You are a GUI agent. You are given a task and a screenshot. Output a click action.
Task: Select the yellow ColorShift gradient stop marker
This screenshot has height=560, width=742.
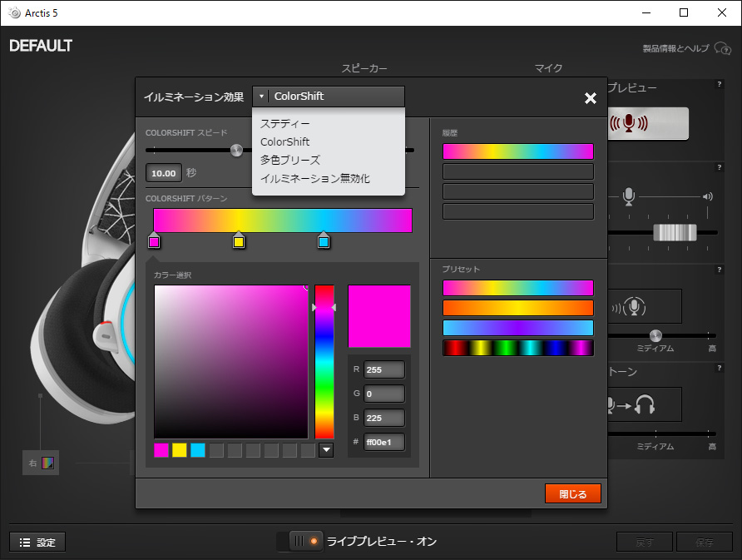pyautogui.click(x=239, y=241)
